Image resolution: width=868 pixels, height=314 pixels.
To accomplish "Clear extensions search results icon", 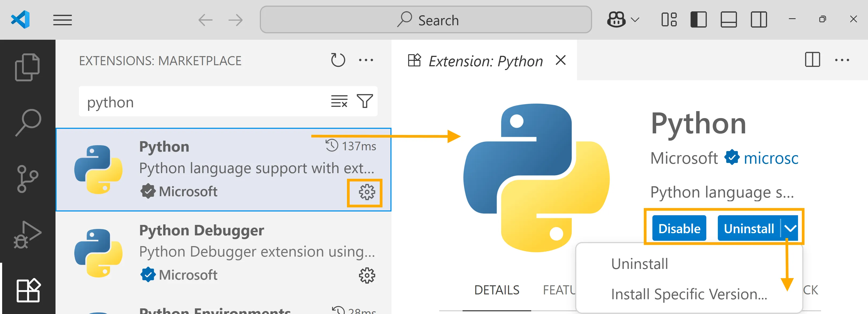I will (339, 101).
